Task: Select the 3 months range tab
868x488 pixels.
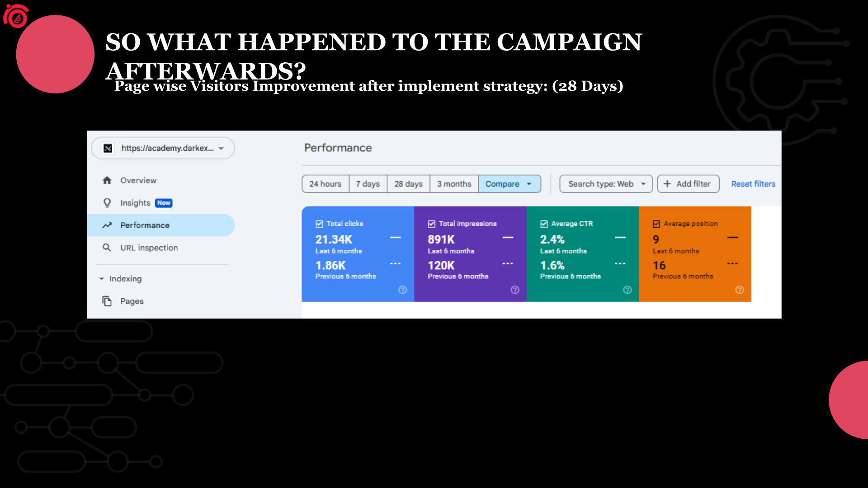Action: (x=454, y=184)
